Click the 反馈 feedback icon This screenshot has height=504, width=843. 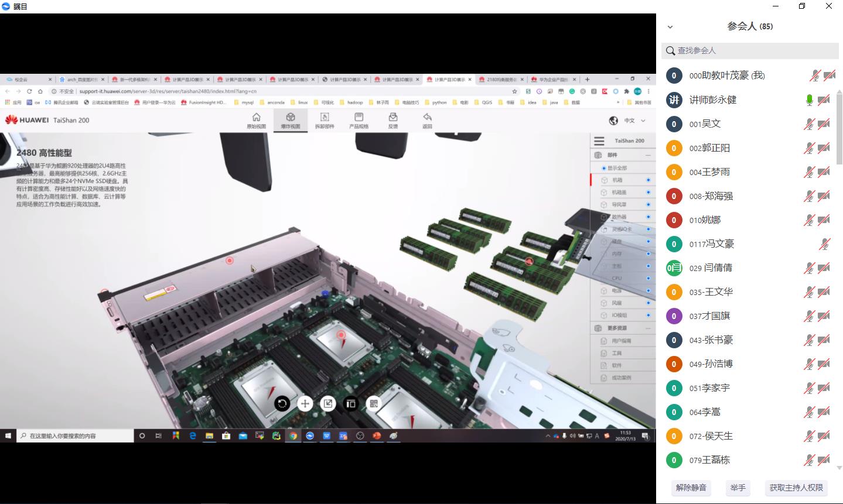[x=393, y=120]
